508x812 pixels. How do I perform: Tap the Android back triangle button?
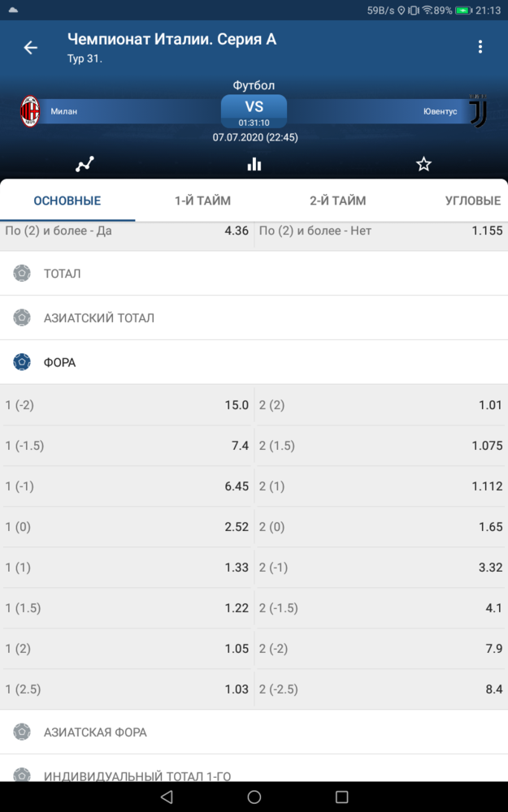click(x=167, y=797)
